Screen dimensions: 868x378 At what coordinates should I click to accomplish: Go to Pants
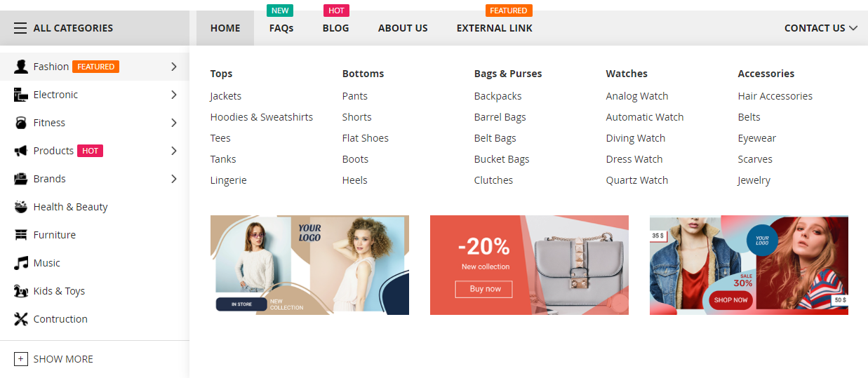(355, 96)
